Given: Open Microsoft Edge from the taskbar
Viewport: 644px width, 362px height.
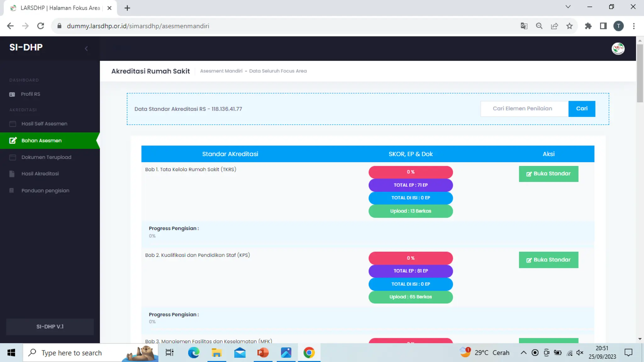Looking at the screenshot, I should coord(193,353).
